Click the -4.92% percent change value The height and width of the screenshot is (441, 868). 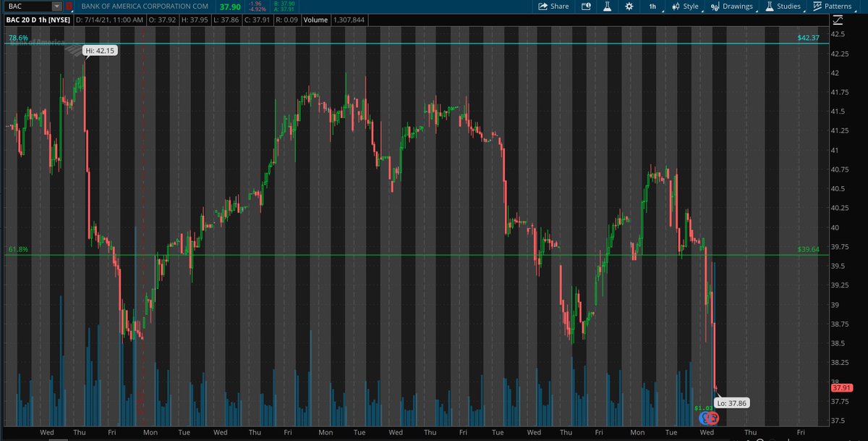pyautogui.click(x=258, y=9)
